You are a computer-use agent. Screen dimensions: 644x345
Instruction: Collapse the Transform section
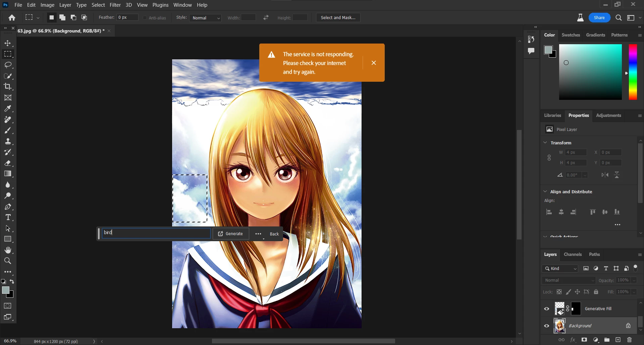tap(545, 143)
